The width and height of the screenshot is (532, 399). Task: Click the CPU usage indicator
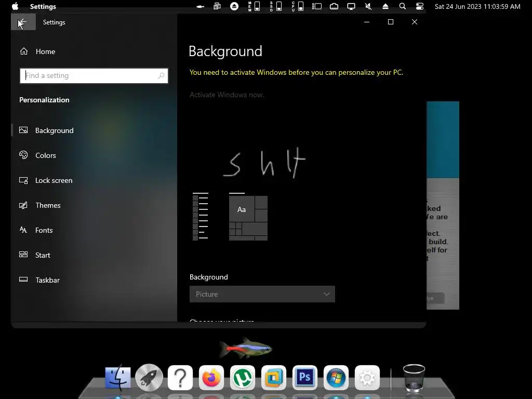(298, 6)
